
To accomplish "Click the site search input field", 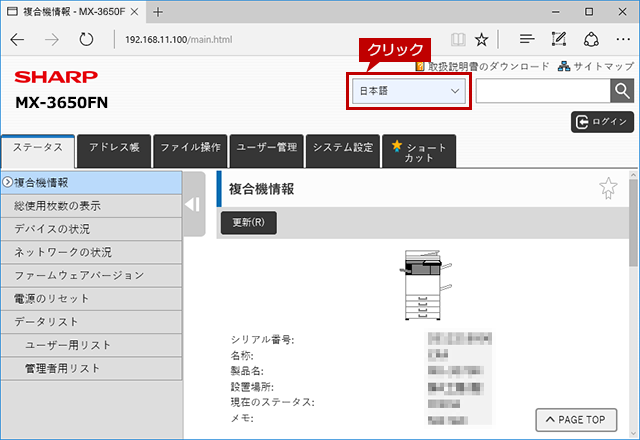I will pos(543,91).
